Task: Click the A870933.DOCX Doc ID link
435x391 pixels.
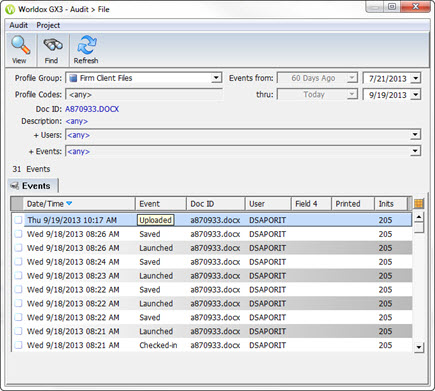Action: point(92,109)
